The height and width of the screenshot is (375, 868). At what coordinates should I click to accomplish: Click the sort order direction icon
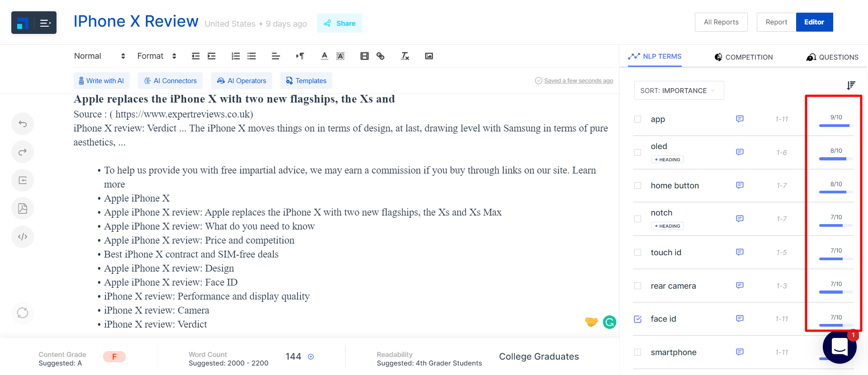point(851,85)
